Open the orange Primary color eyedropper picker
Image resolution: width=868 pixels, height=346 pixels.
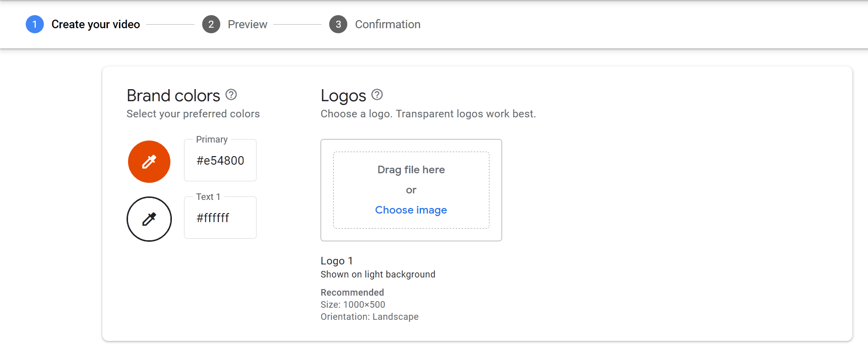tap(149, 162)
